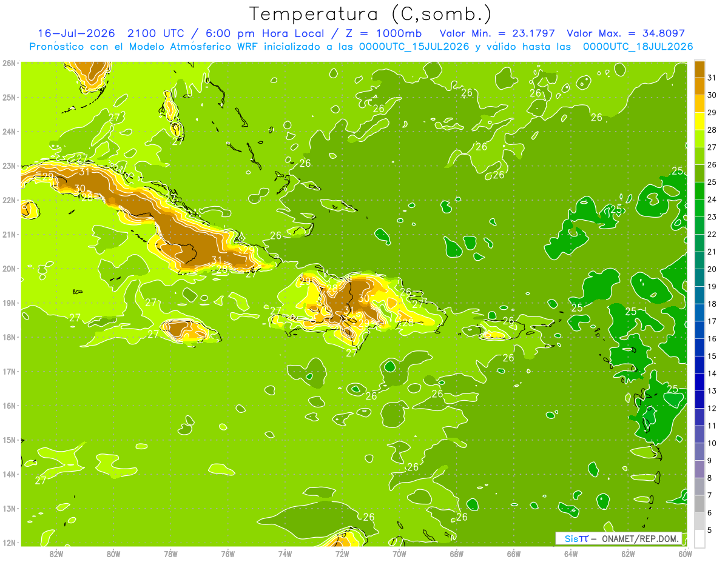728x562 pixels.
Task: Click the "12N" latitude axis label
Action: click(x=9, y=543)
